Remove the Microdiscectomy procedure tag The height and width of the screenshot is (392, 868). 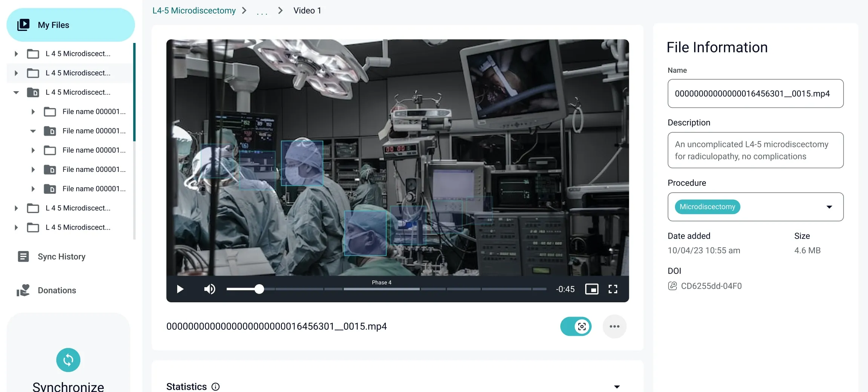point(707,207)
